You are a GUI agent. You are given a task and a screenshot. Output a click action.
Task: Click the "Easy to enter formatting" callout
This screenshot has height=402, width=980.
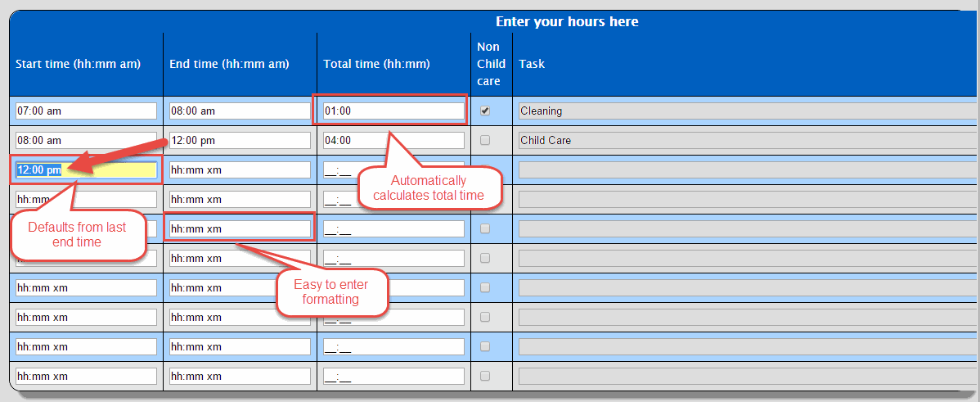(x=331, y=292)
